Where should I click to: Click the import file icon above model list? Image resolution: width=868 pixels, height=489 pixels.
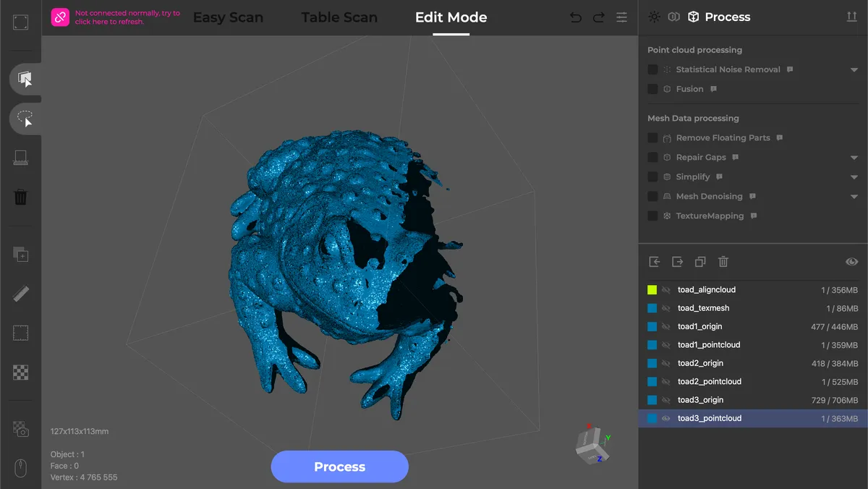(655, 262)
